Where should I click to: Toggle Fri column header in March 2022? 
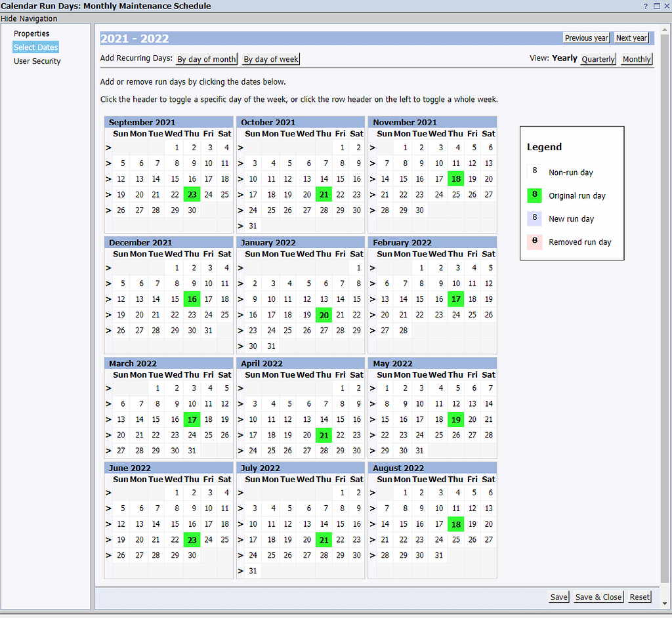208,375
